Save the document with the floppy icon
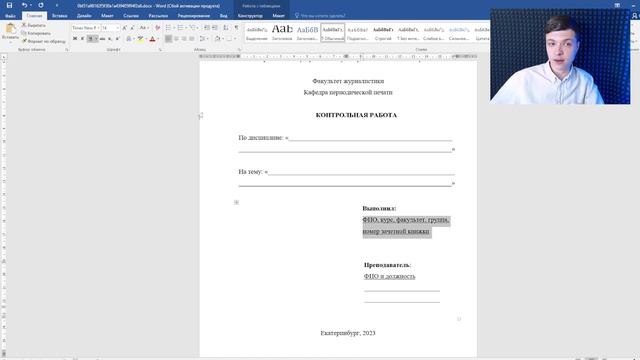 pyautogui.click(x=9, y=5)
